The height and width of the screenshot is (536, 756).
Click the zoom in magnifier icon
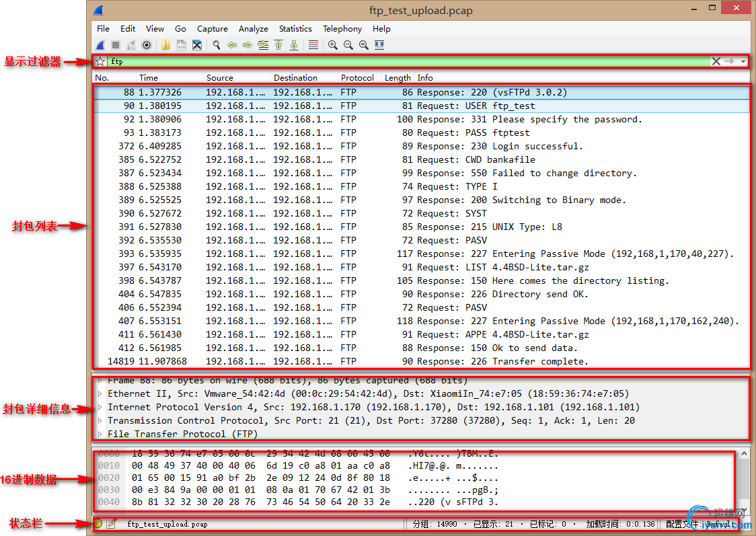click(333, 45)
